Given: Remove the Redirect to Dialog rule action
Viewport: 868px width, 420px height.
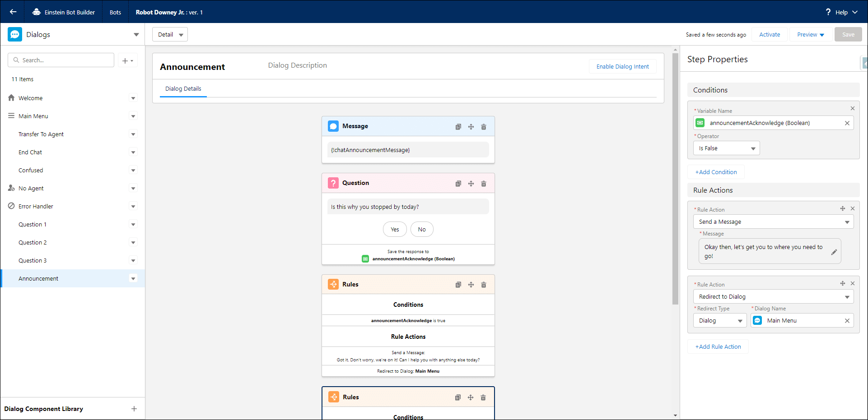Looking at the screenshot, I should (853, 283).
